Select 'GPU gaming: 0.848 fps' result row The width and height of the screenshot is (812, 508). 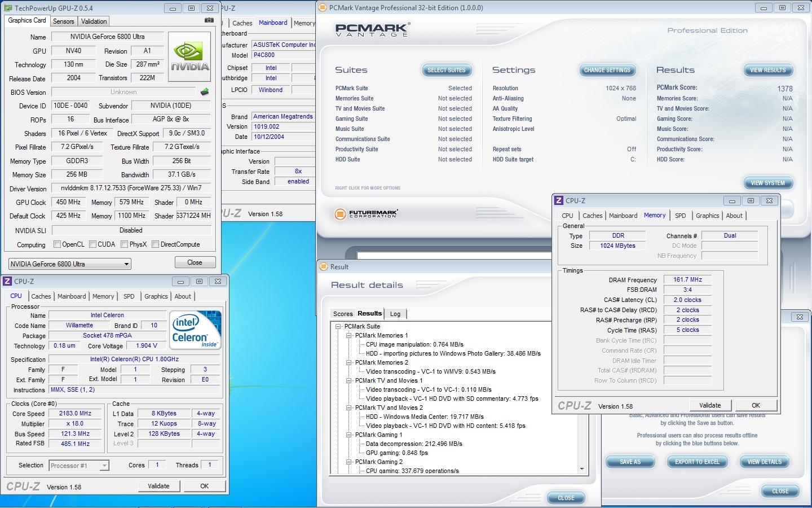coord(397,453)
